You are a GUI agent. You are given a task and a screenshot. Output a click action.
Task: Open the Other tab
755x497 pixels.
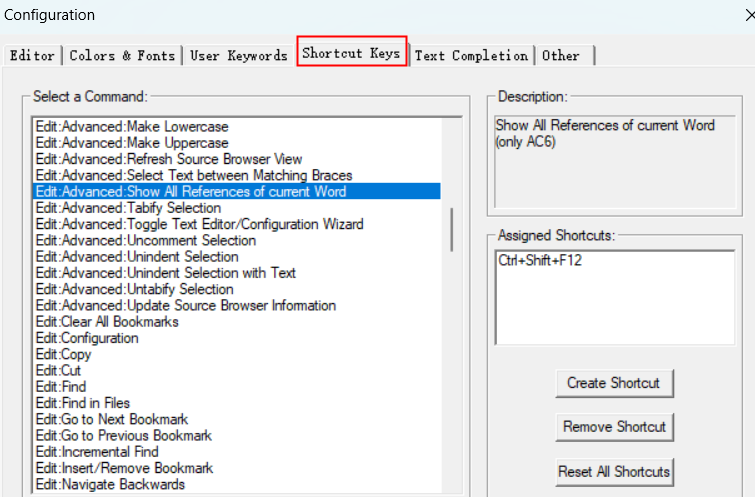click(561, 56)
